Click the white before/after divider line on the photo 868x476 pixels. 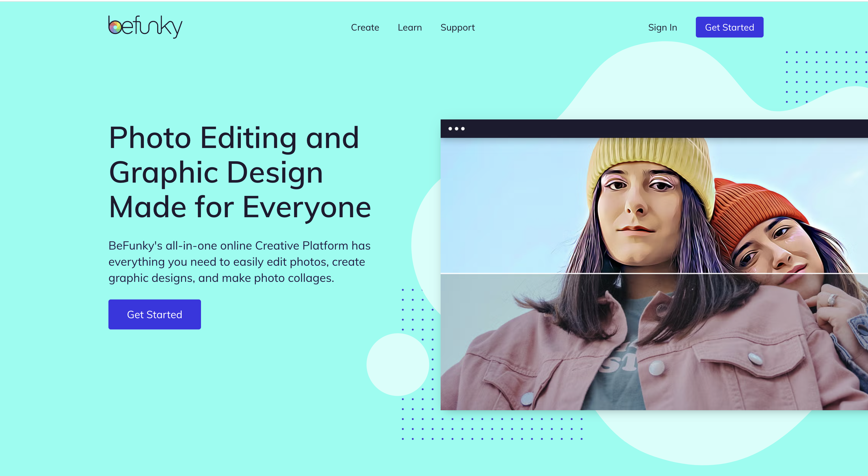pos(654,273)
